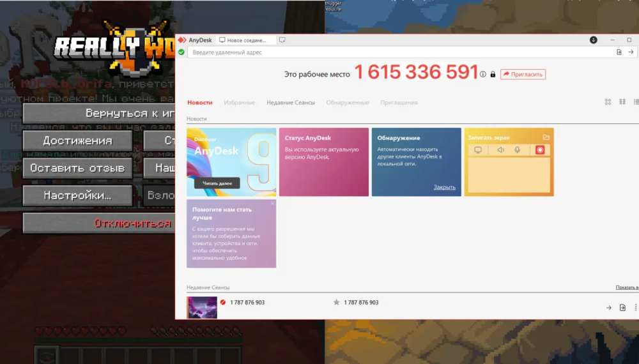This screenshot has height=364, width=639.
Task: Click the 'Пригласить' invite button
Action: click(523, 74)
